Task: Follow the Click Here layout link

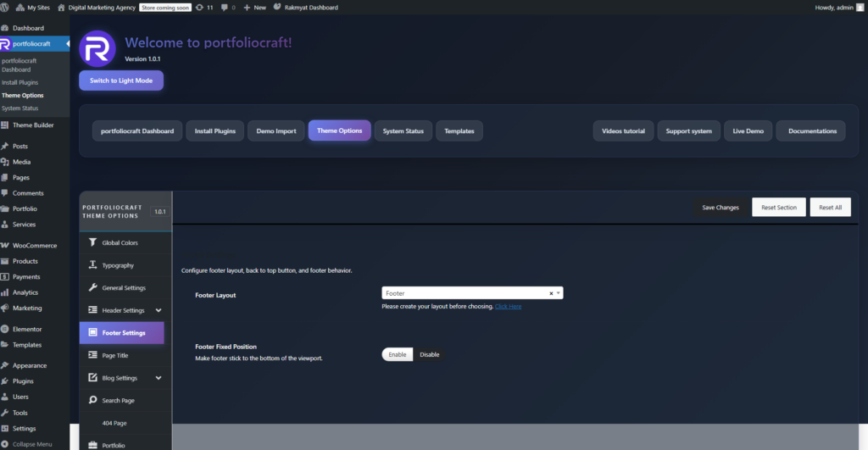Action: tap(508, 306)
